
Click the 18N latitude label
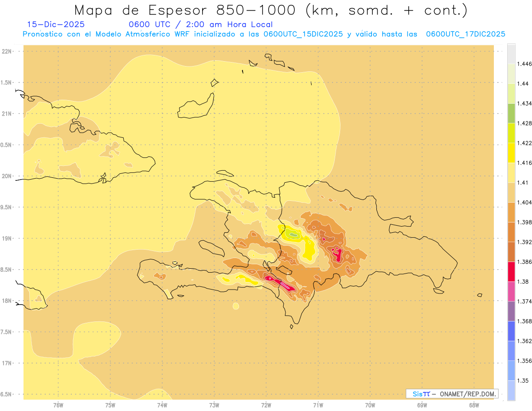(x=7, y=301)
